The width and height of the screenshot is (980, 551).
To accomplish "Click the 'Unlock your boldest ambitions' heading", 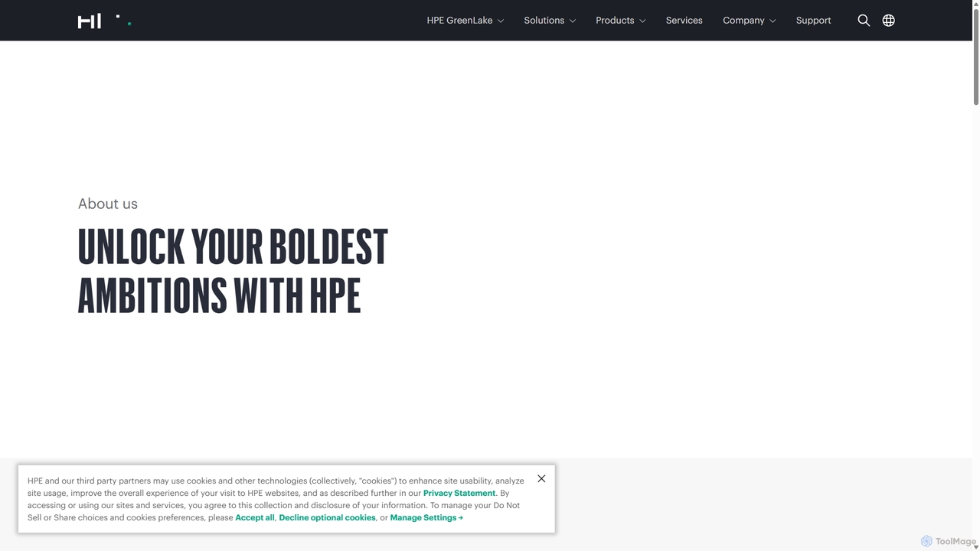I will point(233,271).
